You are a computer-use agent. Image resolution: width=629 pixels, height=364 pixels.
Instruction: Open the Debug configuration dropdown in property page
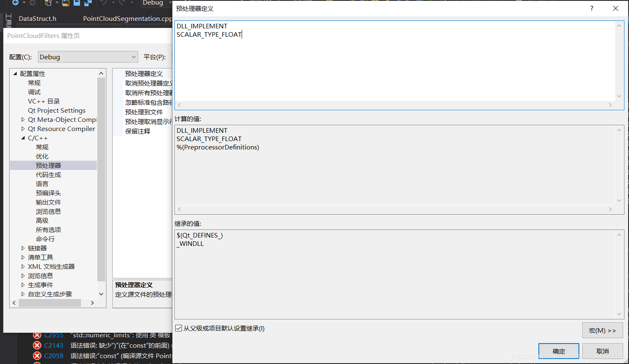(88, 57)
